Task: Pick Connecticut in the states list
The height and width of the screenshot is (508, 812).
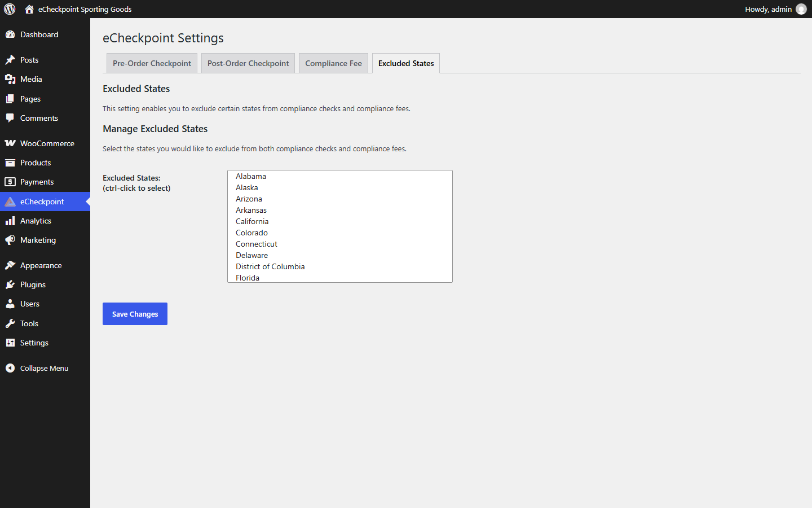Action: coord(339,244)
